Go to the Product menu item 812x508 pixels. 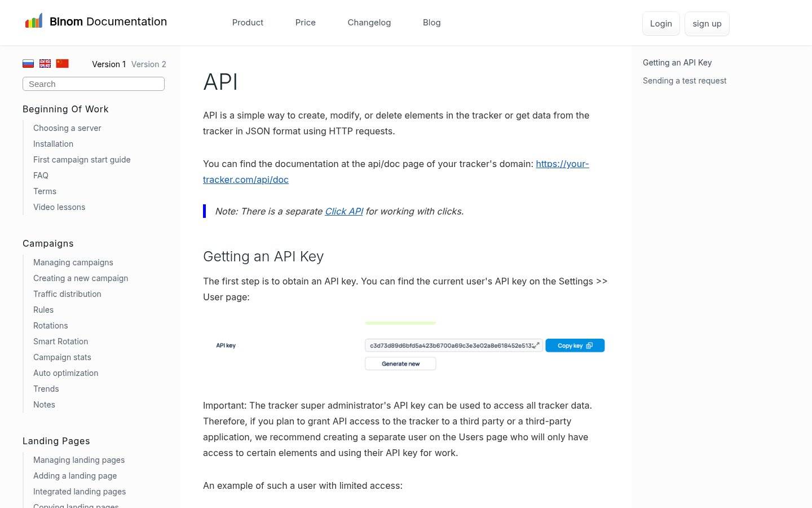click(248, 23)
